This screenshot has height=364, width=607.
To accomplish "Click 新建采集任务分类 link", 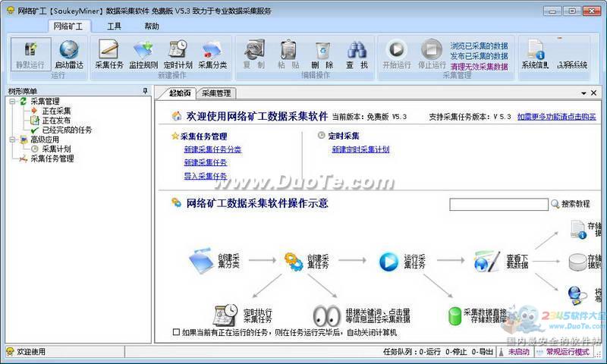I will (x=212, y=149).
